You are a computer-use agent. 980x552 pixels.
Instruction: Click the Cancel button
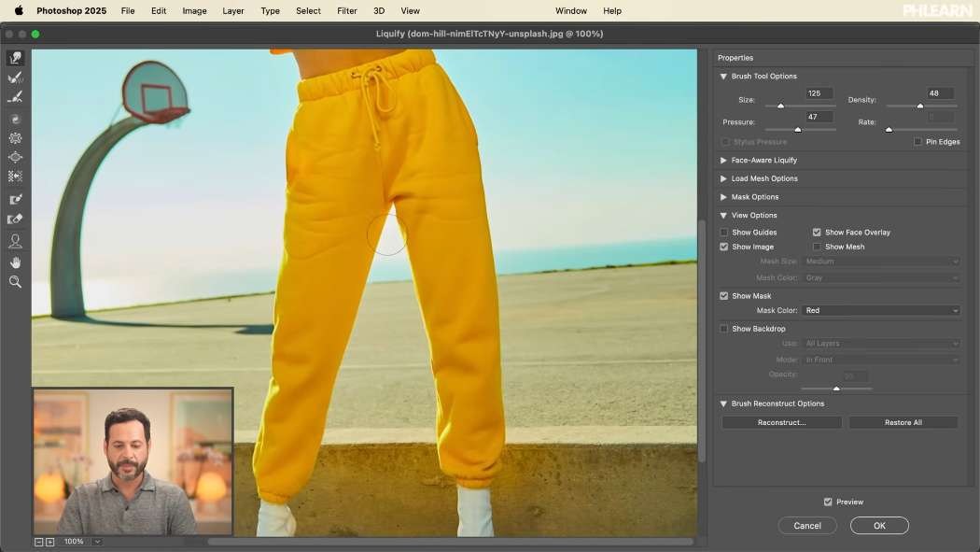(x=807, y=526)
